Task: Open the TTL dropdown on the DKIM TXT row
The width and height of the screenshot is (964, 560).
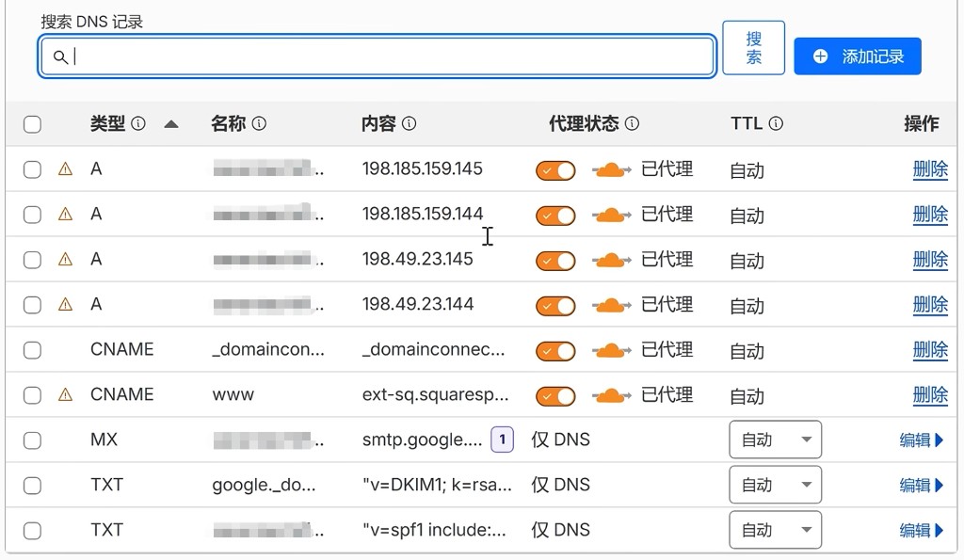Action: point(776,485)
